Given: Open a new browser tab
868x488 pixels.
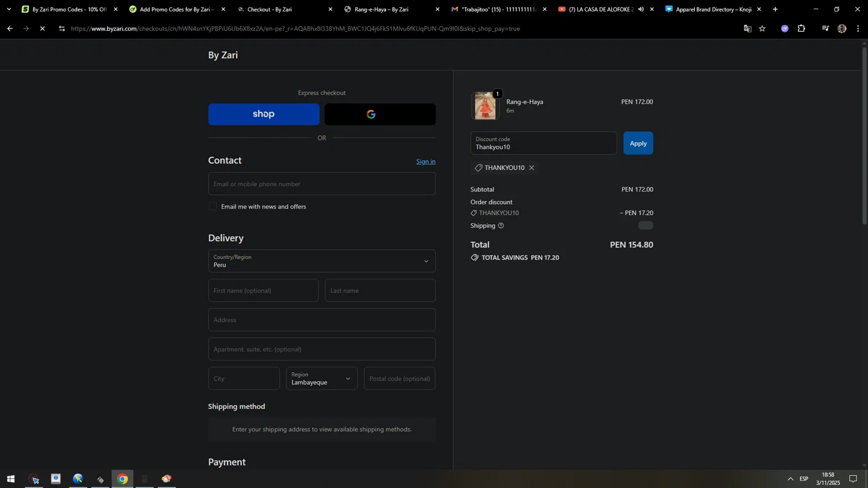Looking at the screenshot, I should pyautogui.click(x=775, y=9).
